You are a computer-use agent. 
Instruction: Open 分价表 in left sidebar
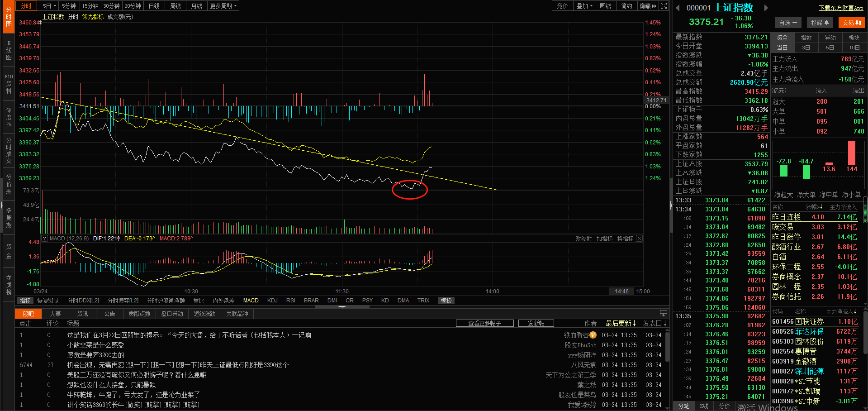[9, 184]
